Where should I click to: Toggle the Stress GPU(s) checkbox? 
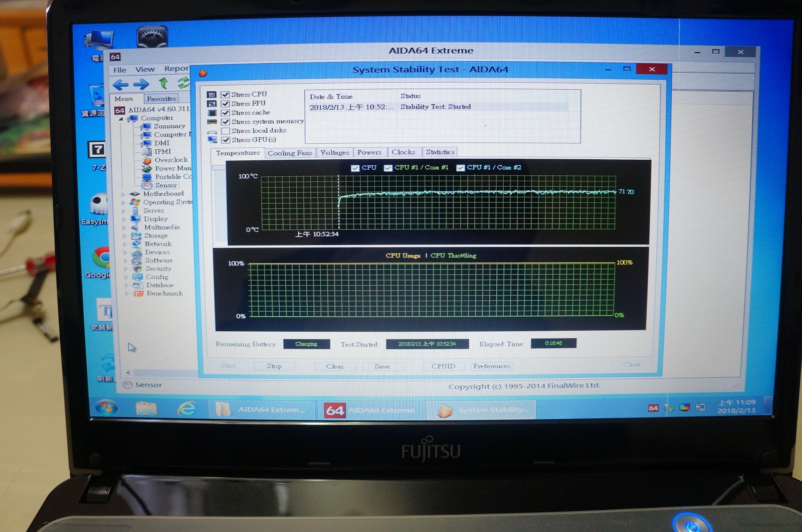point(226,140)
